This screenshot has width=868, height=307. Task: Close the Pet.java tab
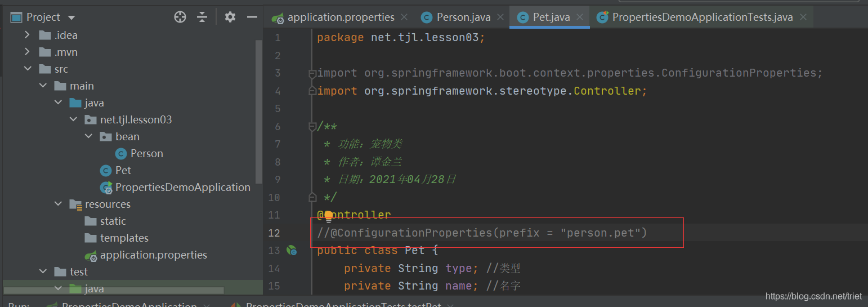pyautogui.click(x=579, y=17)
